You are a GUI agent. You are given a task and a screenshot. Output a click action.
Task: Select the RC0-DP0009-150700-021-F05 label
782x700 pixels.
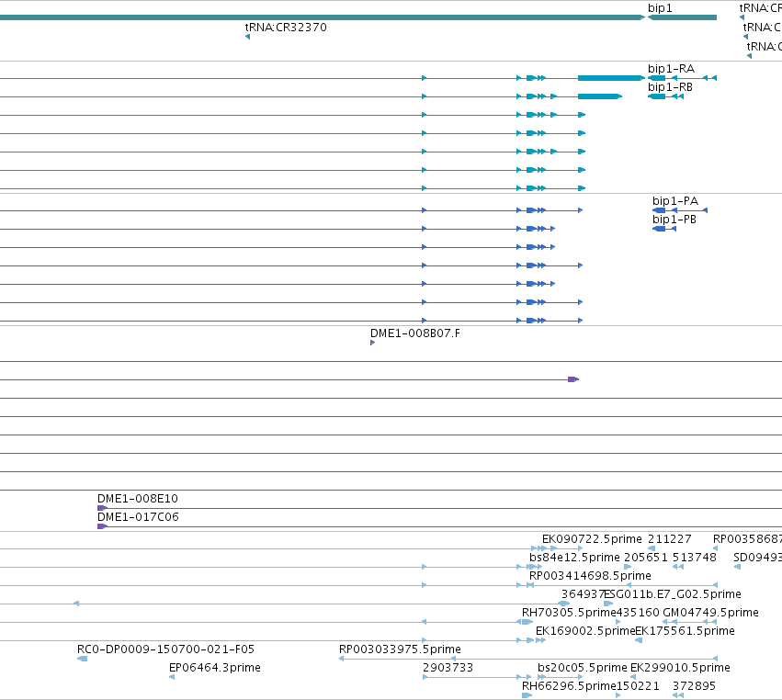tap(165, 649)
